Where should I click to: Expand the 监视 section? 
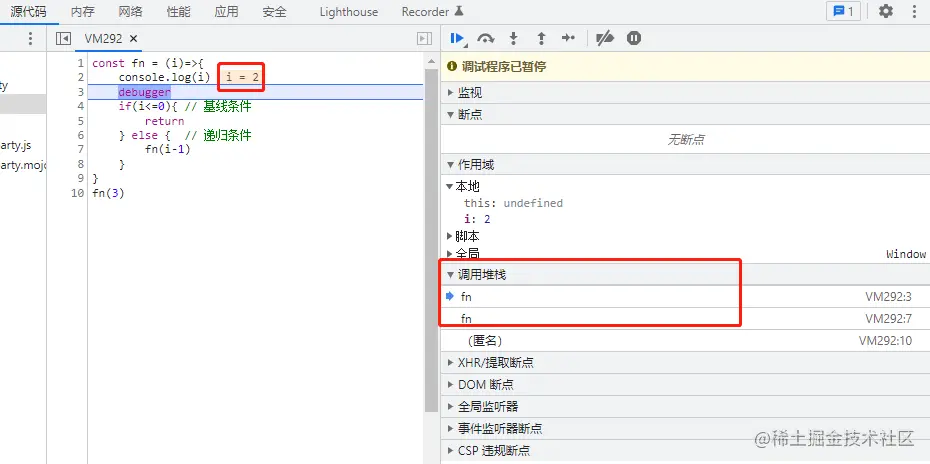[x=686, y=93]
